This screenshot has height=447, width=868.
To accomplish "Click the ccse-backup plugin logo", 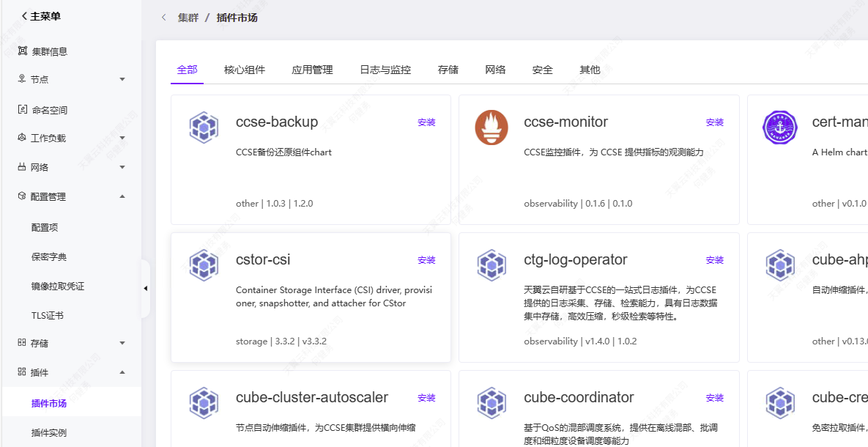I will tap(204, 128).
